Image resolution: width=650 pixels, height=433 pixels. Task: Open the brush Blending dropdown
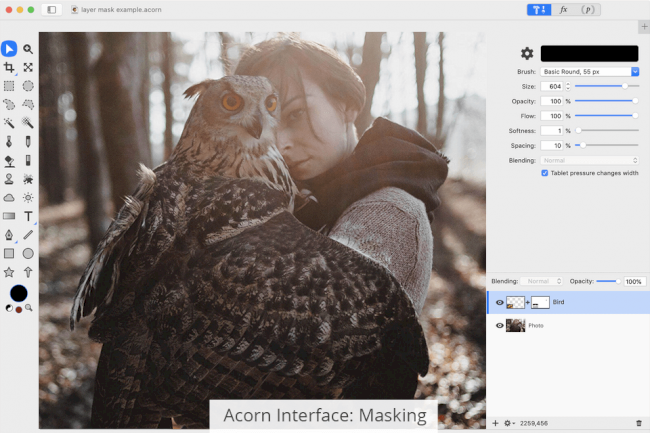589,160
